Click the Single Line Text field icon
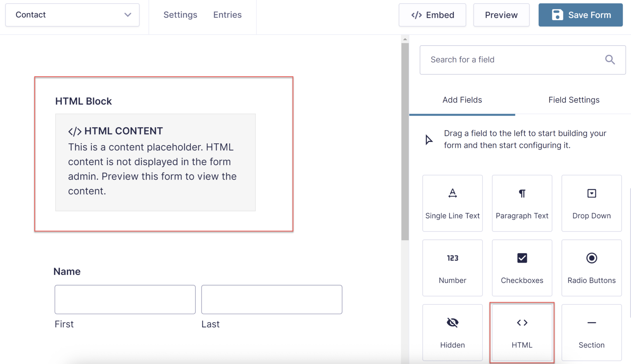Screen dimensions: 631x364 (452, 193)
